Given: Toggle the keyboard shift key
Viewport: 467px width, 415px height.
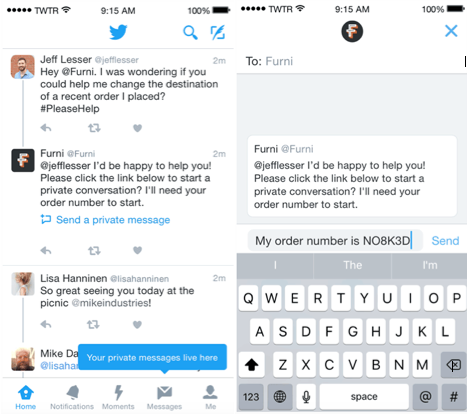Looking at the screenshot, I should pyautogui.click(x=252, y=364).
